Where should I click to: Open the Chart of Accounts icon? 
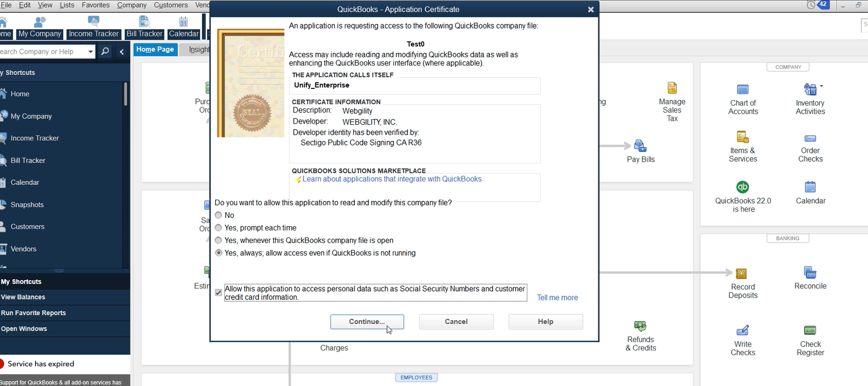tap(743, 89)
